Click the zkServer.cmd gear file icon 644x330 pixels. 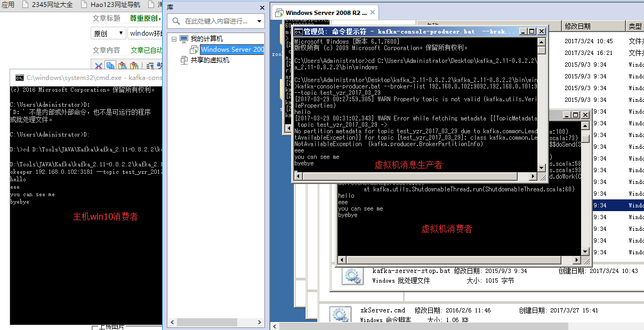[340, 315]
